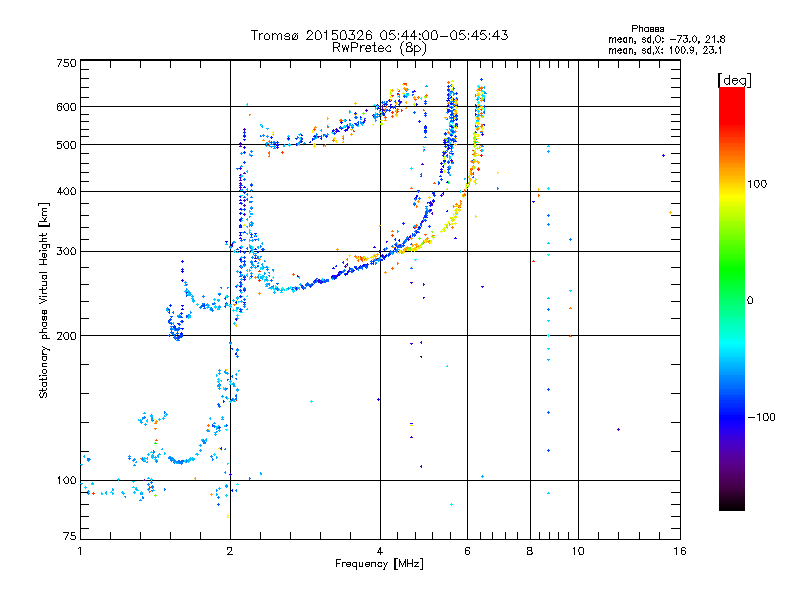Click the colorbar tick label 100
800x600 pixels.
click(x=757, y=184)
